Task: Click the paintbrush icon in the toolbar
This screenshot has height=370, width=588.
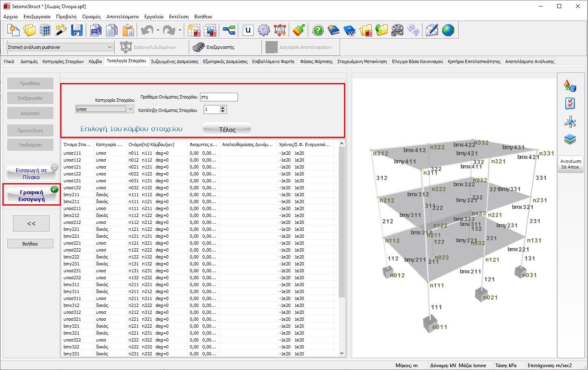Action: click(299, 30)
